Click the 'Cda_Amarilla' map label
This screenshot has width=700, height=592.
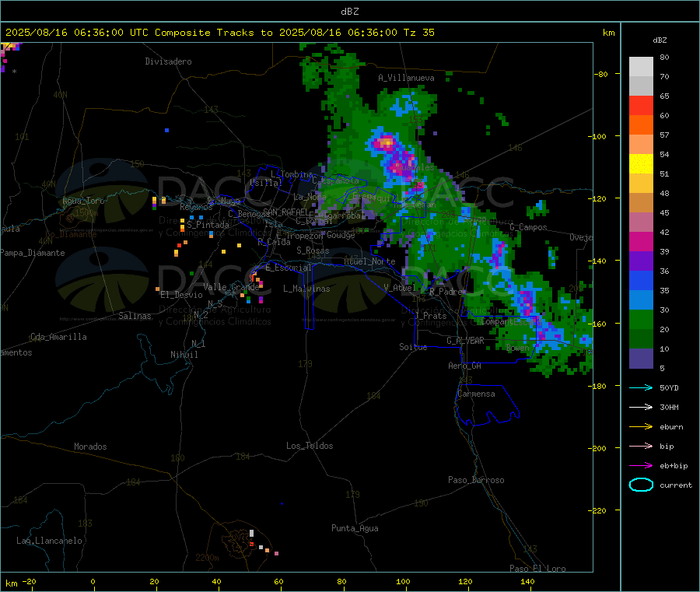58,337
